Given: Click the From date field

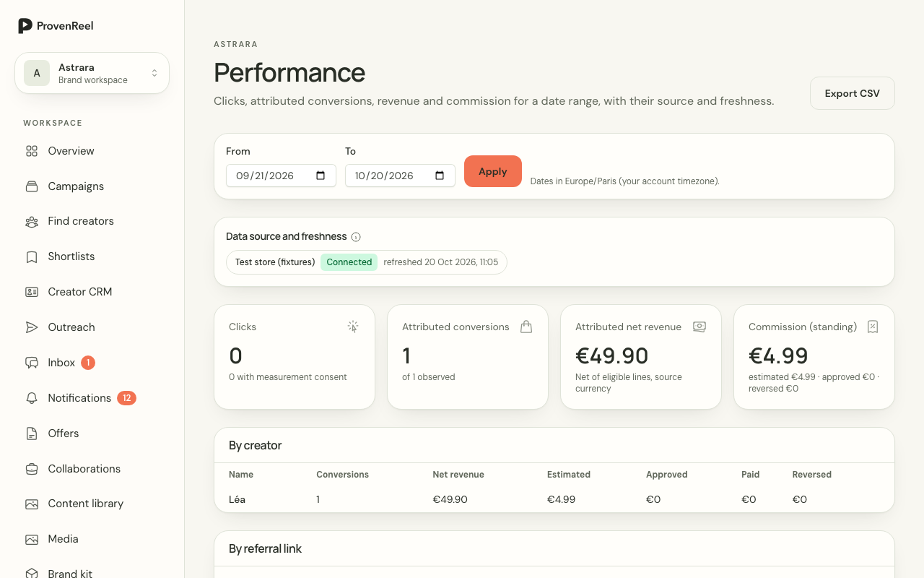Looking at the screenshot, I should point(281,176).
